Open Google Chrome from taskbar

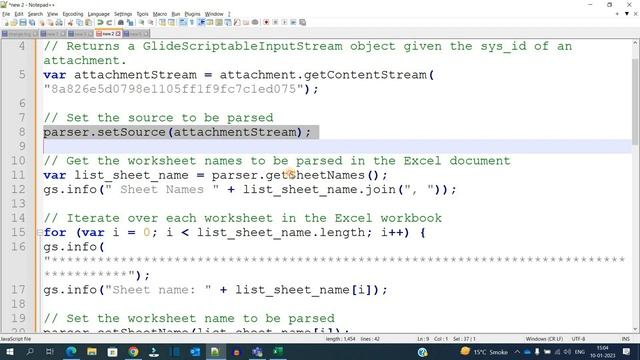133,351
